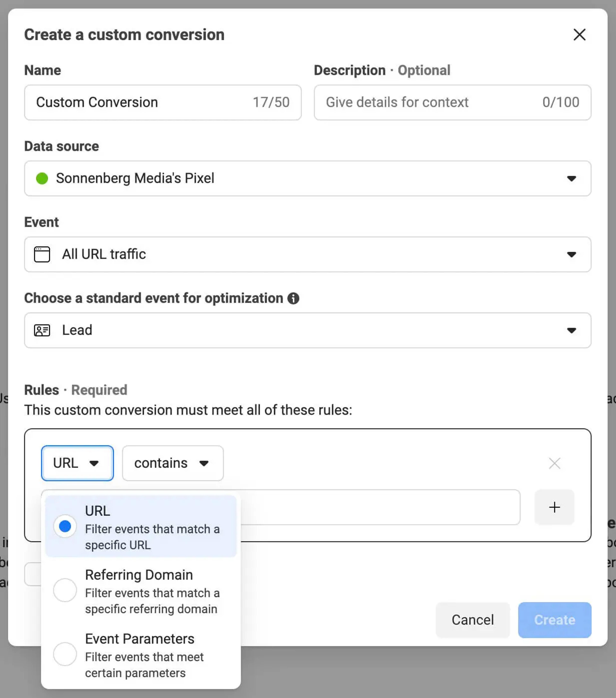Screen dimensions: 616x698
Task: Click the caret arrow in the Data source field
Action: coord(572,179)
